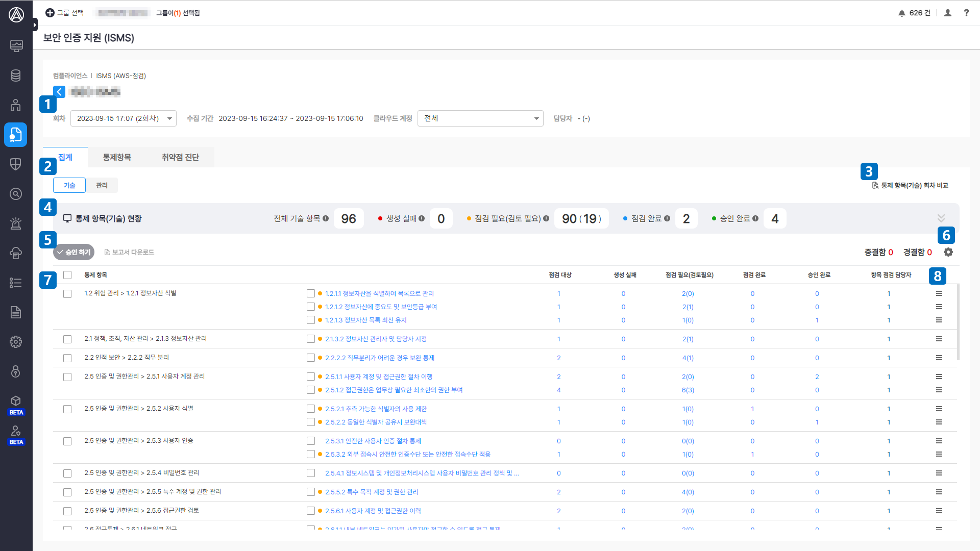980x551 pixels.
Task: Open the table settings gear icon
Action: 948,252
